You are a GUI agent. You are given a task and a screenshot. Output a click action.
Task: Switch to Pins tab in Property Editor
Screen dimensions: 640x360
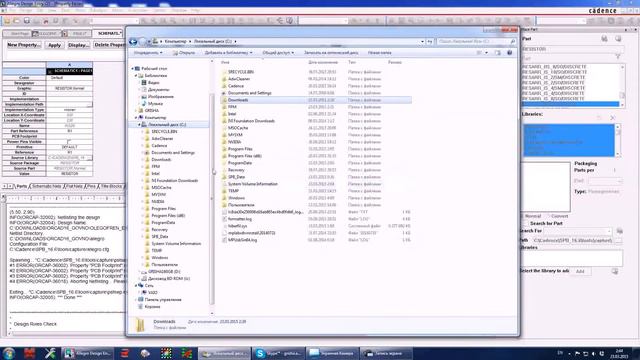(x=91, y=186)
